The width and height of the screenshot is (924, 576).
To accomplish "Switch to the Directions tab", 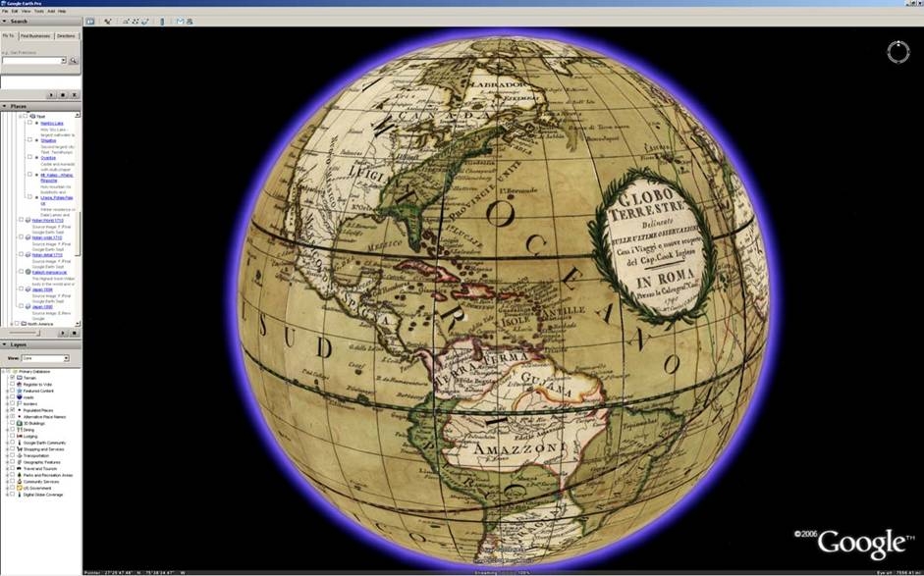I will tap(67, 35).
